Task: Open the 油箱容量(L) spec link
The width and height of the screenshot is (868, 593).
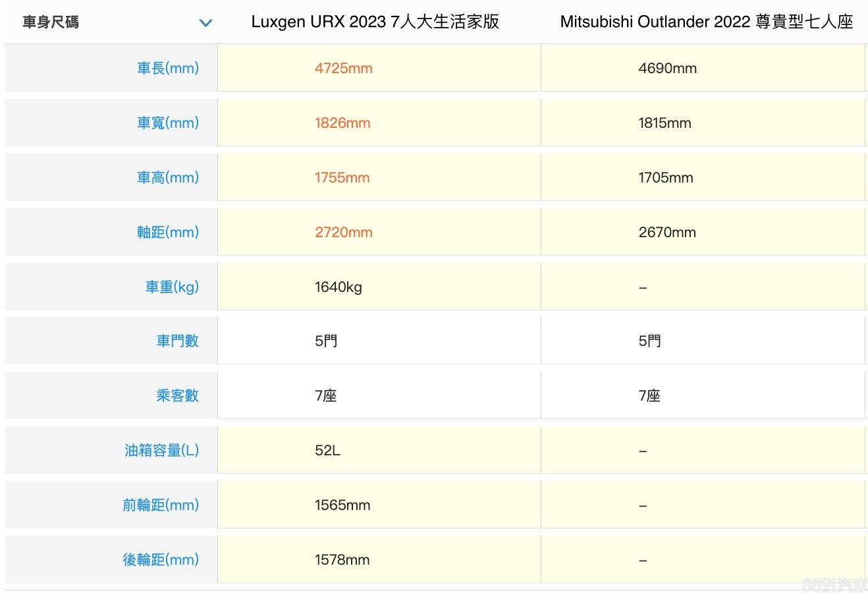Action: point(161,450)
